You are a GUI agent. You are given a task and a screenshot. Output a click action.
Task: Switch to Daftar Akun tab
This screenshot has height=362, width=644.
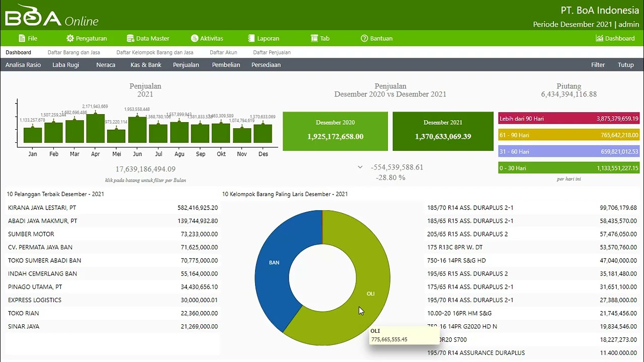click(x=223, y=52)
